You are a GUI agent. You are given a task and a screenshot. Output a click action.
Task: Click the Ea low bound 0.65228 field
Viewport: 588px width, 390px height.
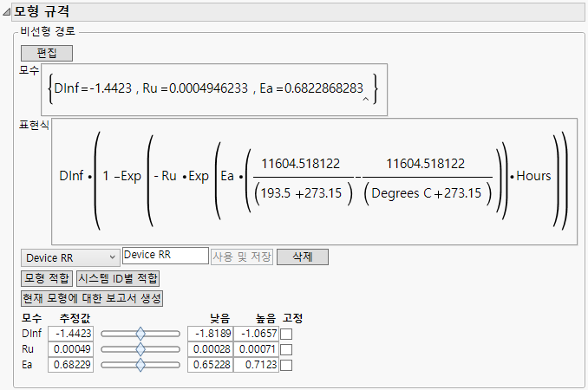pos(211,365)
